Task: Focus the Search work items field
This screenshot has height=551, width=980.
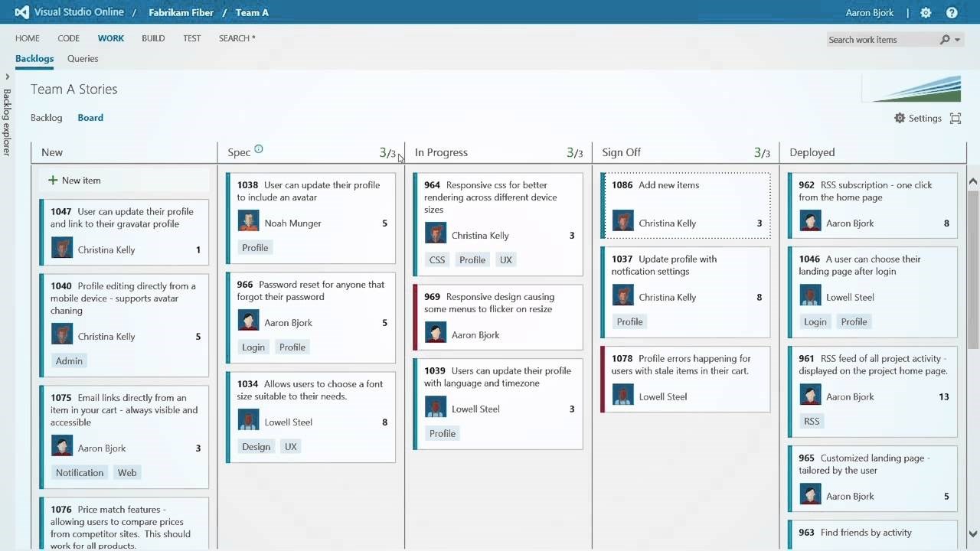Action: pyautogui.click(x=884, y=40)
